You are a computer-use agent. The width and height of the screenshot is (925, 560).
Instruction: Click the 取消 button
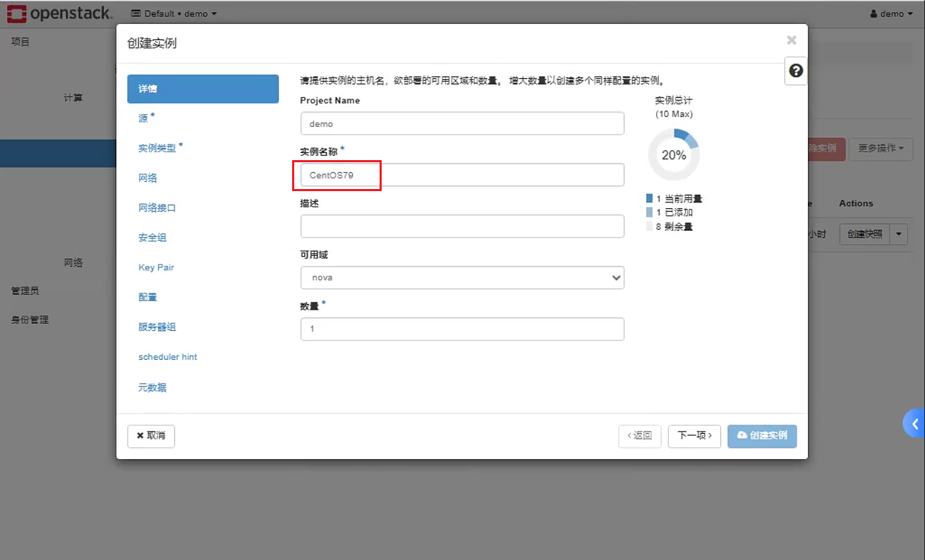(x=151, y=436)
